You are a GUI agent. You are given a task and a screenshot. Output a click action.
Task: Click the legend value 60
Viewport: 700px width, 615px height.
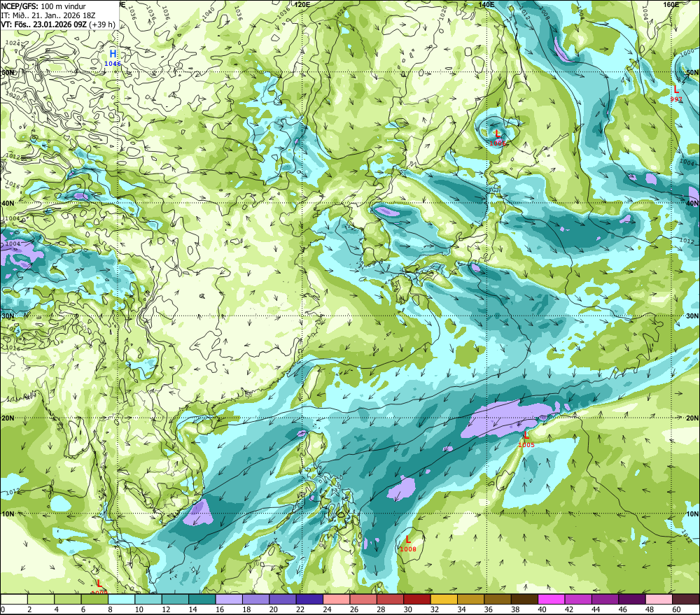pyautogui.click(x=676, y=609)
